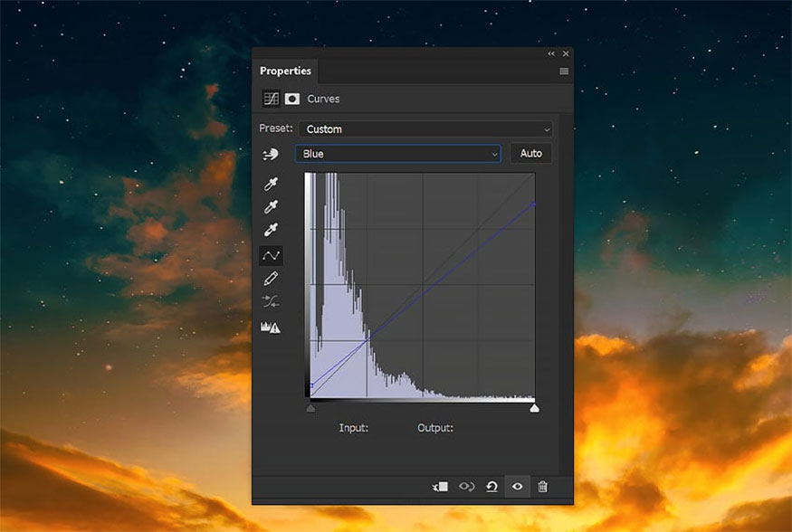Click the Output value label
The image size is (792, 532).
point(435,428)
